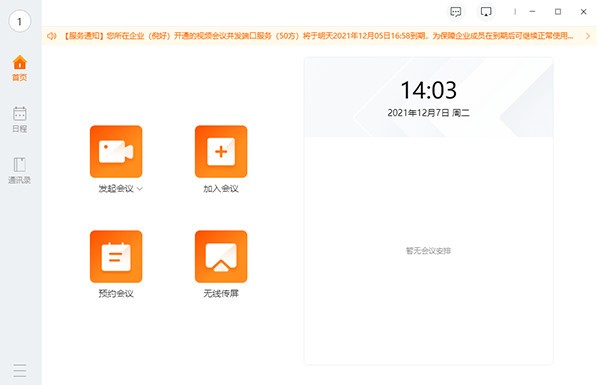Screen dimensions: 597x385
Task: Open the hamburger menu at the sidebar bottom
Action: [19, 370]
